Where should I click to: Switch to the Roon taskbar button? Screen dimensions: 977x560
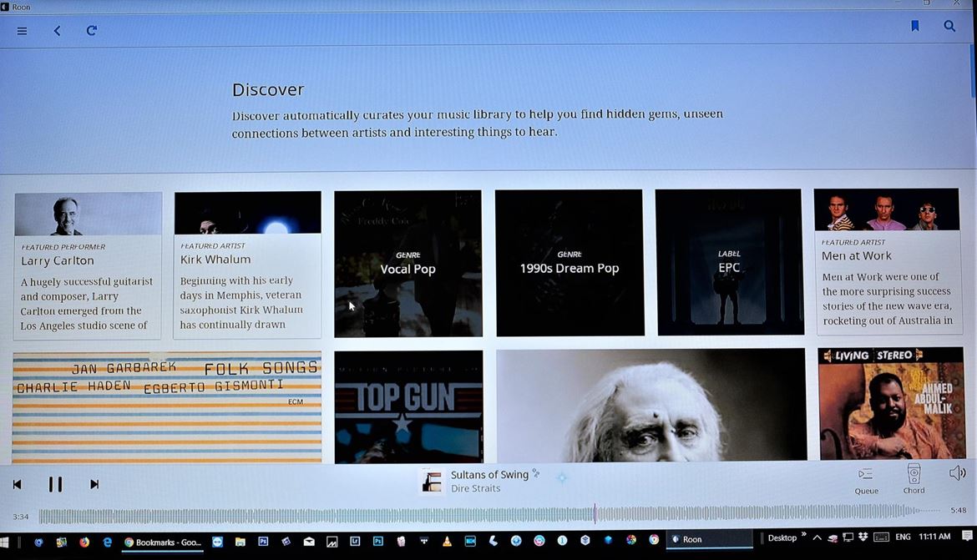(709, 539)
